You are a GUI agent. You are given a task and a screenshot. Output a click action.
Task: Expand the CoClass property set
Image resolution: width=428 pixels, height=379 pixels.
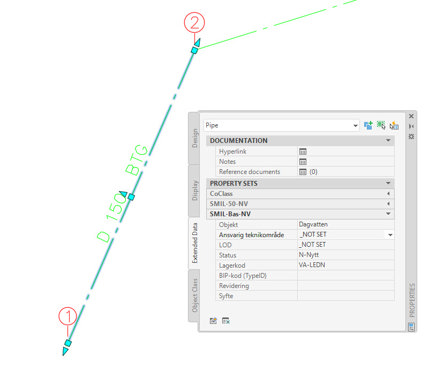click(388, 194)
